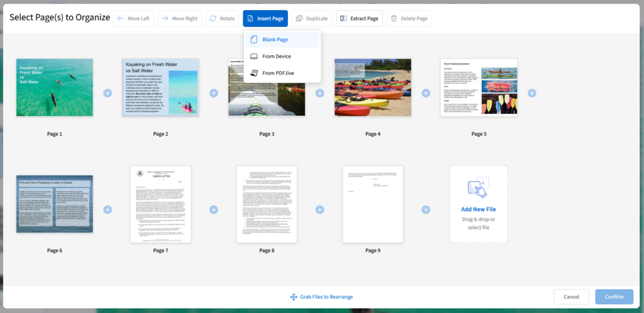
Task: Click the Add New File hand icon
Action: pos(479,187)
